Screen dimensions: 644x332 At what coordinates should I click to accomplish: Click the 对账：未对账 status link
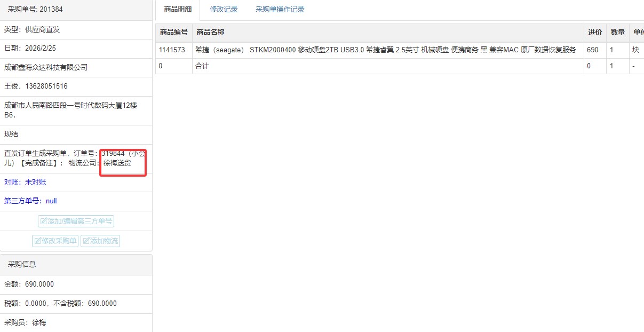pyautogui.click(x=25, y=183)
